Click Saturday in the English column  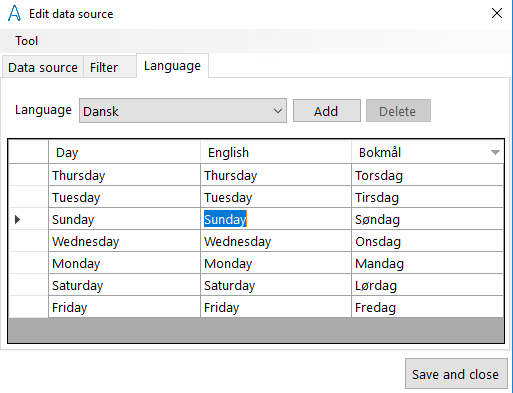click(x=276, y=285)
